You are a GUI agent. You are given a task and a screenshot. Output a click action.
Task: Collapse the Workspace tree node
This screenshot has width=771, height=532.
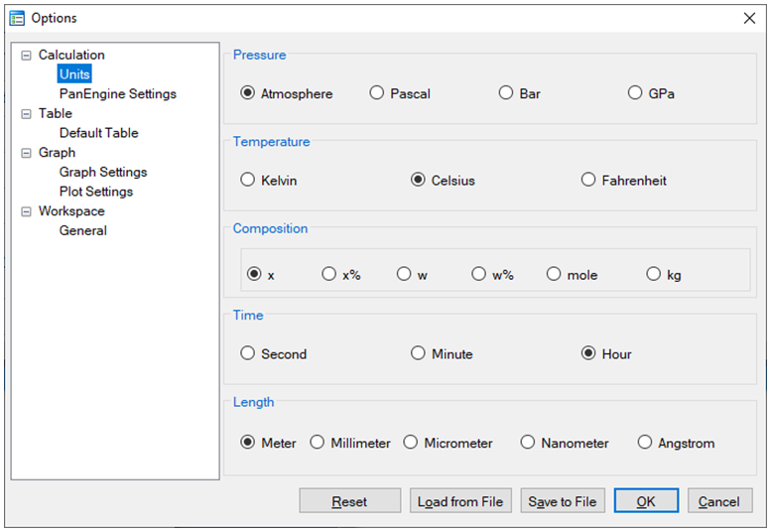[26, 211]
